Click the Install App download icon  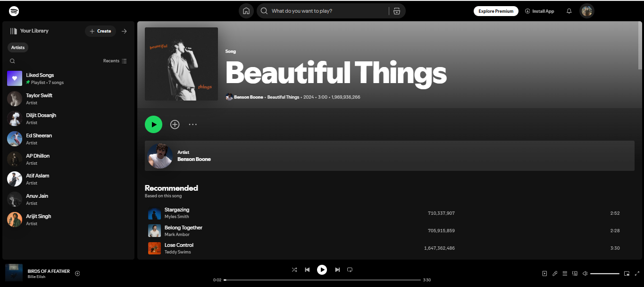[x=527, y=11]
